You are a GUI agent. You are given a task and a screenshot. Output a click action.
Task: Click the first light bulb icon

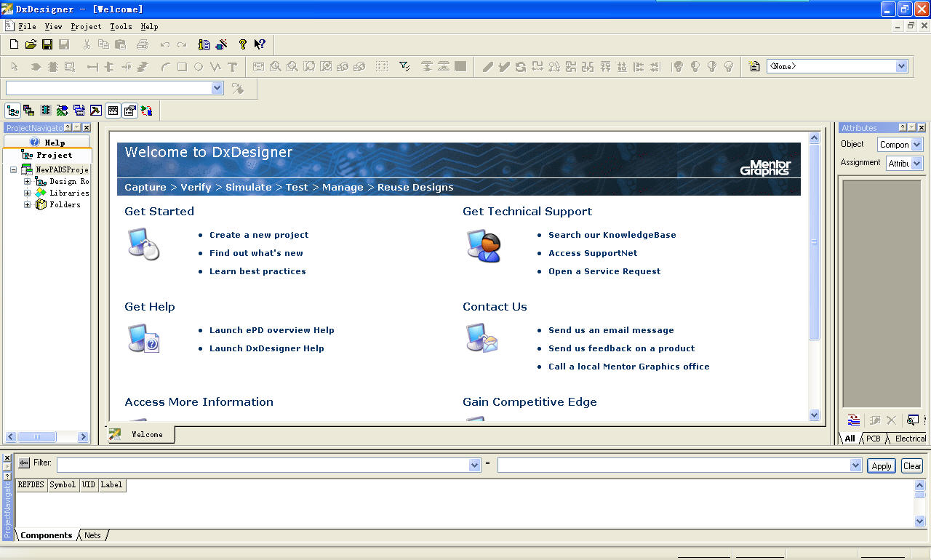(678, 66)
